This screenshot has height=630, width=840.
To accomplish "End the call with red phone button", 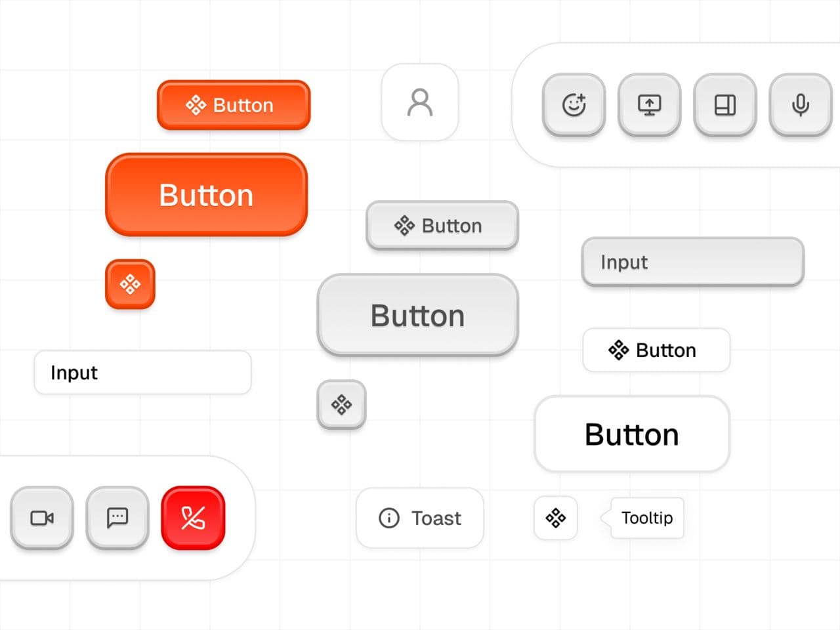I will pos(193,518).
